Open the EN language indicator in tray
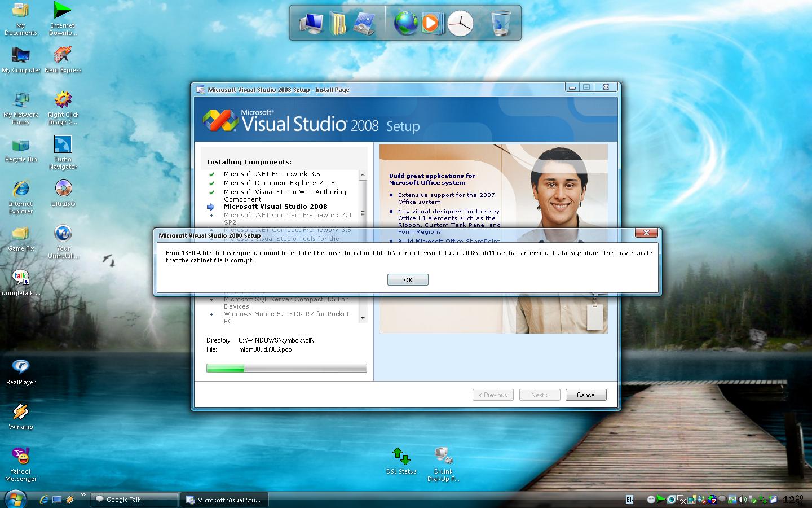 tap(629, 500)
